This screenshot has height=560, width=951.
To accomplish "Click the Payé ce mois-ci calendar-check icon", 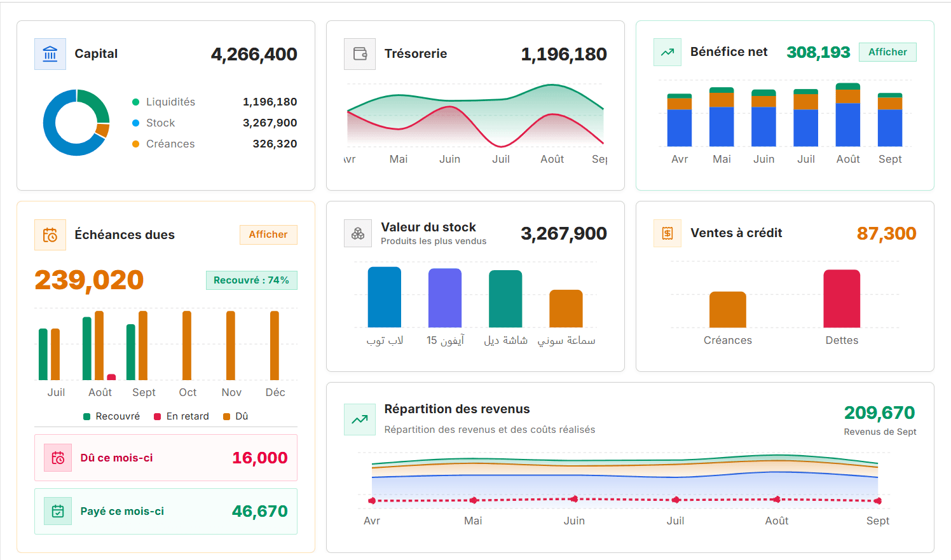I will point(58,511).
